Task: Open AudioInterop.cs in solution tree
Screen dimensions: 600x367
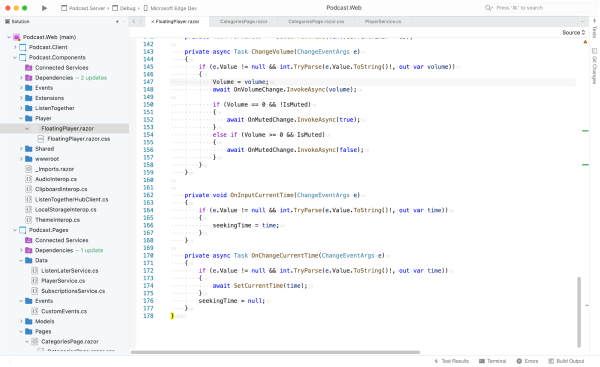Action: [56, 179]
